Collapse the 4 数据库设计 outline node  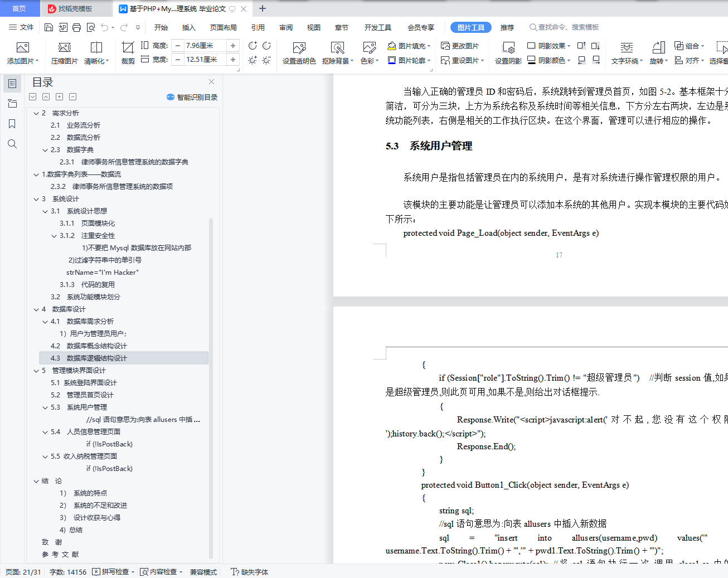pyautogui.click(x=36, y=309)
